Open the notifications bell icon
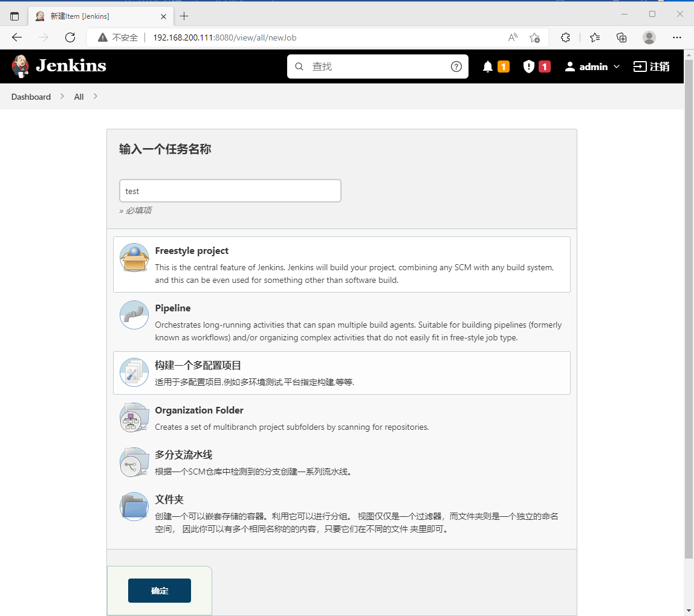The width and height of the screenshot is (694, 616). click(x=488, y=66)
